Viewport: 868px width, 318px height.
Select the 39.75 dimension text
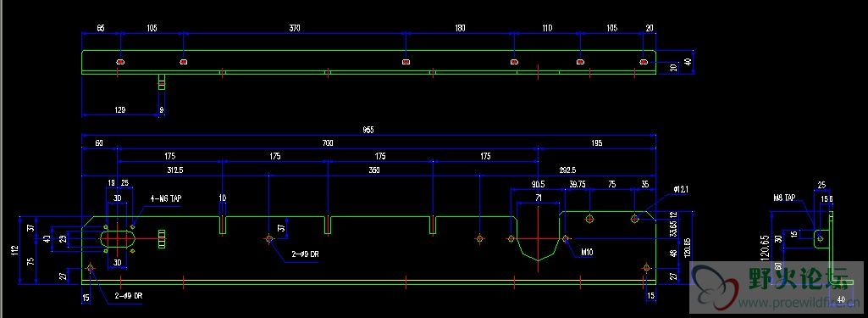click(578, 183)
